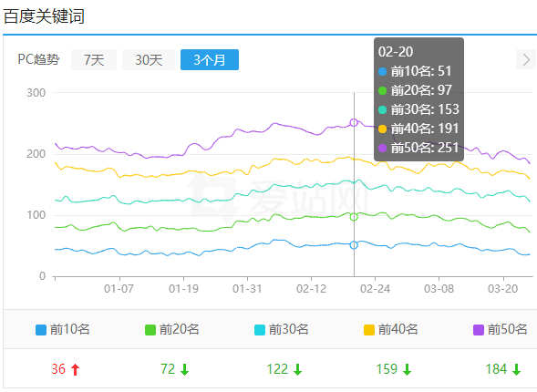Click the right chevron arrow next to the chart
Image resolution: width=537 pixels, height=392 pixels.
click(x=526, y=59)
